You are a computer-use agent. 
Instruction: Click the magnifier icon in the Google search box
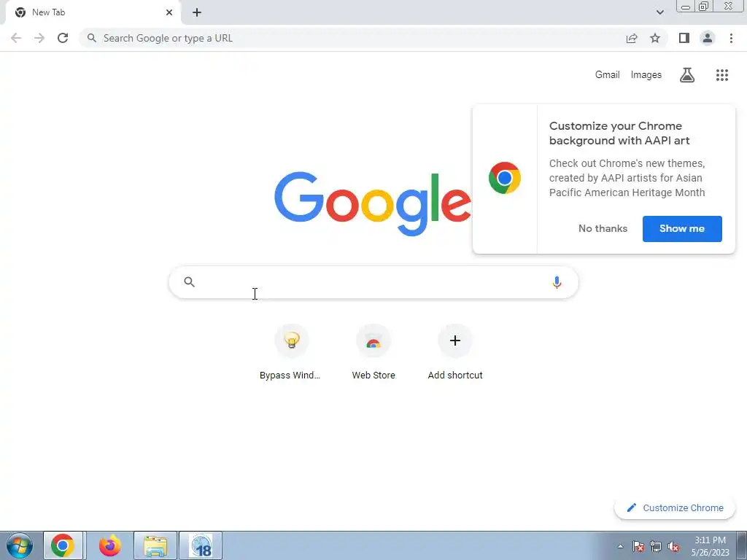click(189, 282)
